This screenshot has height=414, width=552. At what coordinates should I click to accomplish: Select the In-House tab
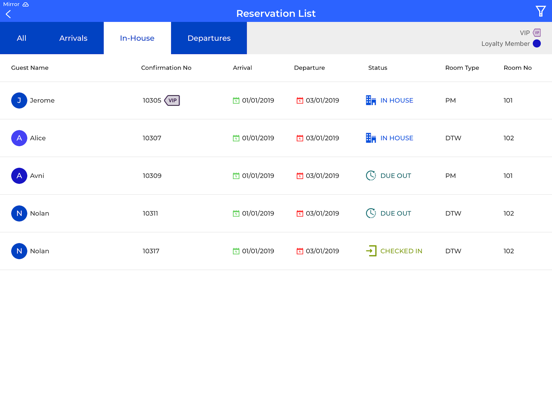[x=137, y=38]
